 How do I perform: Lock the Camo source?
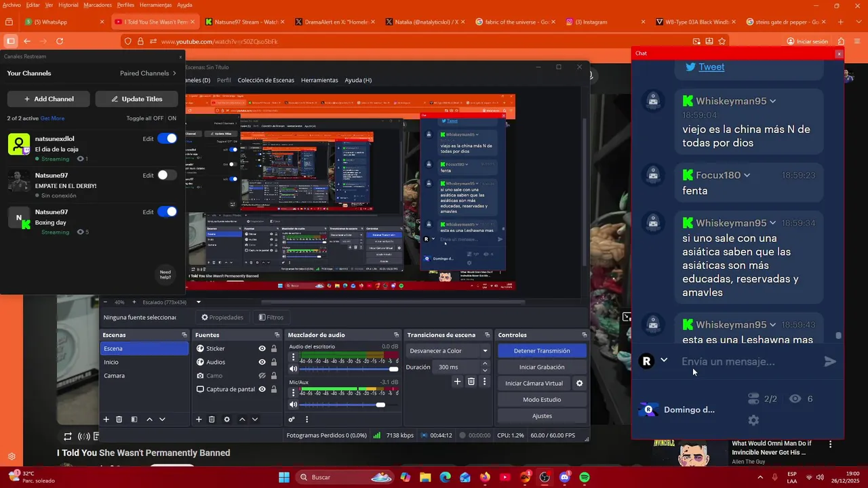point(273,375)
